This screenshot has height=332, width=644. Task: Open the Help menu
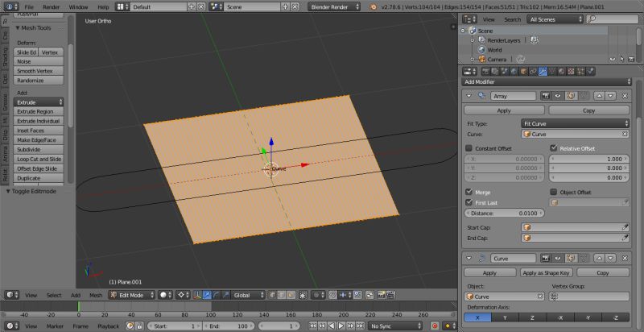point(103,7)
